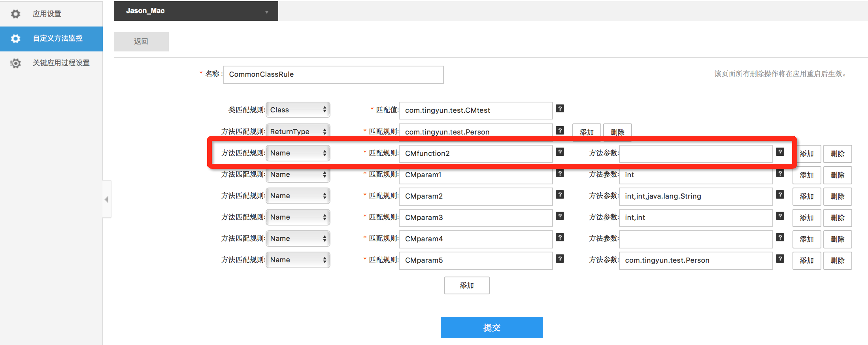Click help icon beside com.tingyun.test.CMtest field
This screenshot has width=868, height=345.
pos(560,109)
